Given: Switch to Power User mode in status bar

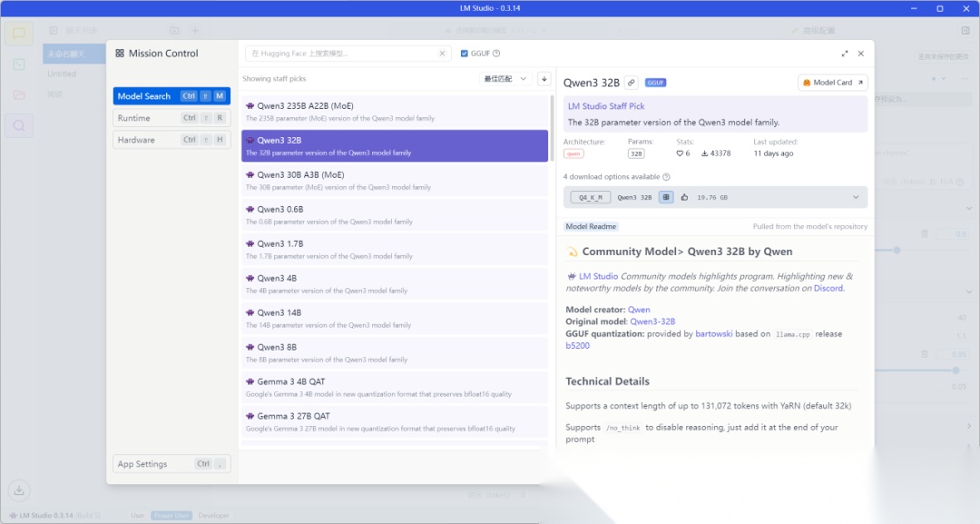Looking at the screenshot, I should 171,515.
